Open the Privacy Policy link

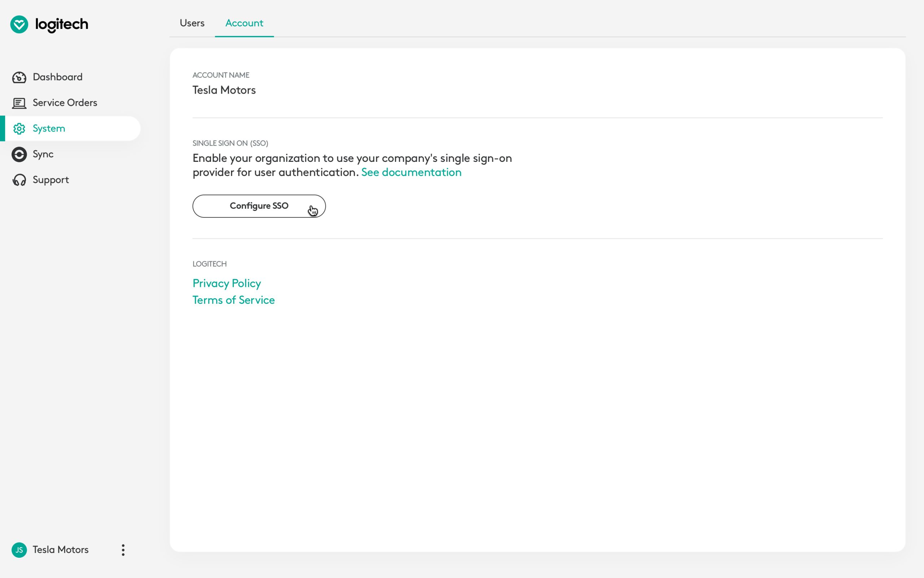(x=227, y=283)
